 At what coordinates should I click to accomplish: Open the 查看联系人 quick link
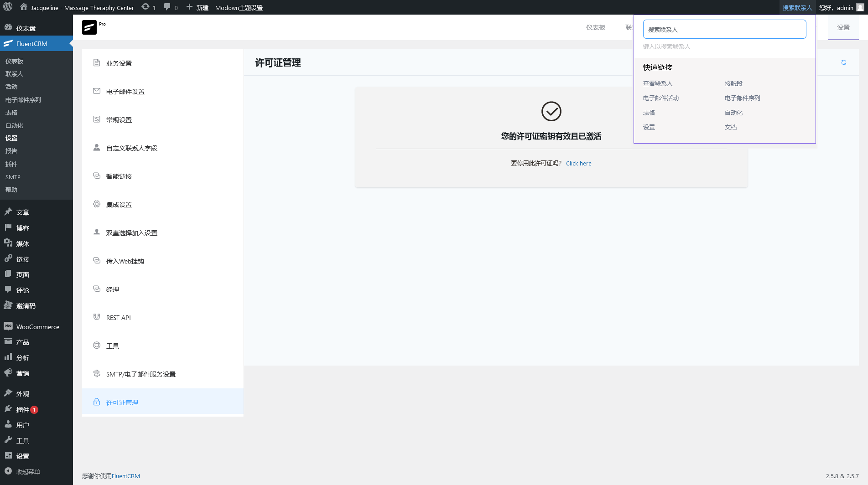(x=658, y=83)
